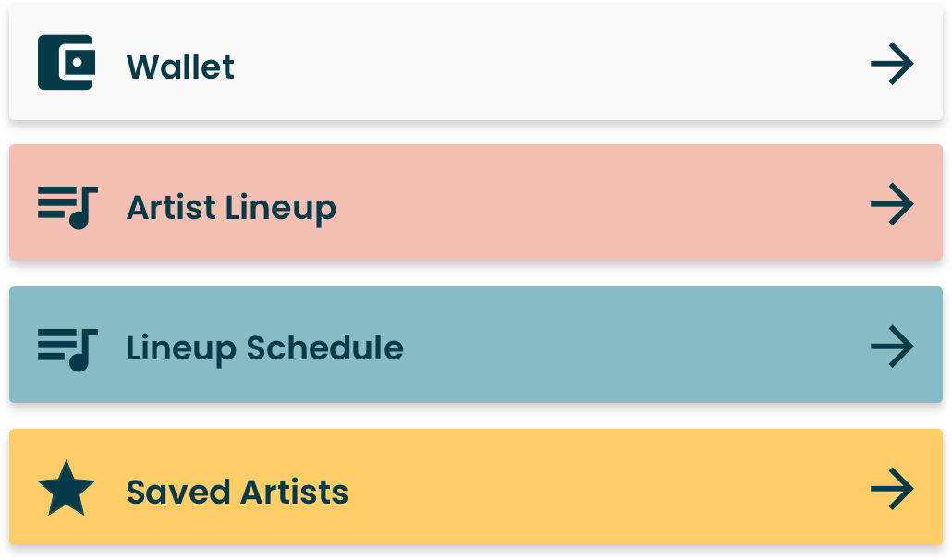Screen dimensions: 952x560
Task: Tap the yellow Saved Artists card
Action: 476,487
